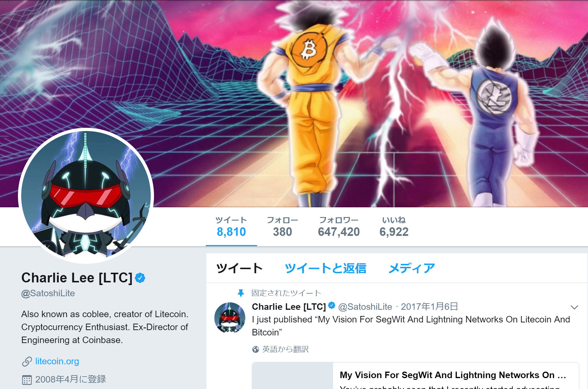Open the large circular profile avatar
The height and width of the screenshot is (389, 588).
(x=86, y=196)
